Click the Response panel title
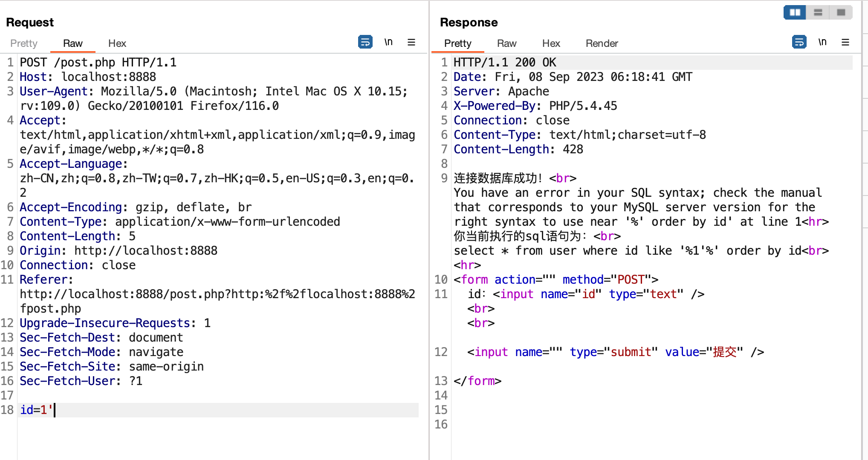The width and height of the screenshot is (868, 460). point(469,22)
